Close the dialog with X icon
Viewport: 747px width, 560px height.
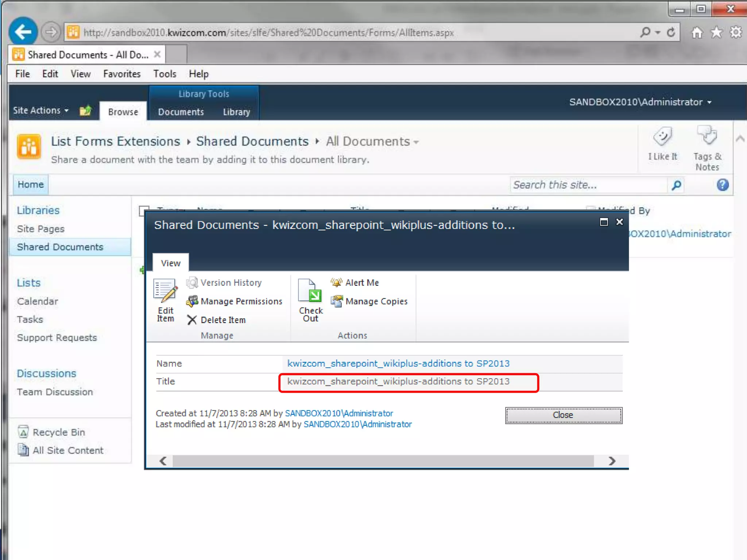pyautogui.click(x=619, y=222)
